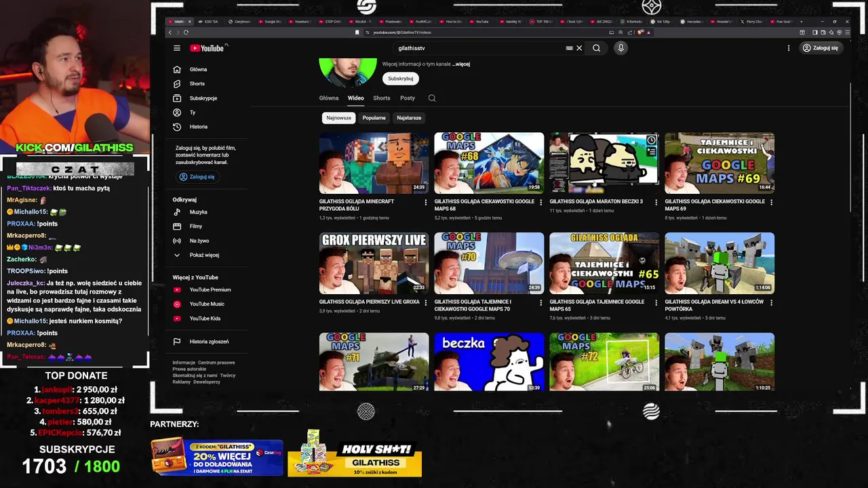The height and width of the screenshot is (488, 868).
Task: Click Zaloguj się in the top right
Action: [x=821, y=48]
